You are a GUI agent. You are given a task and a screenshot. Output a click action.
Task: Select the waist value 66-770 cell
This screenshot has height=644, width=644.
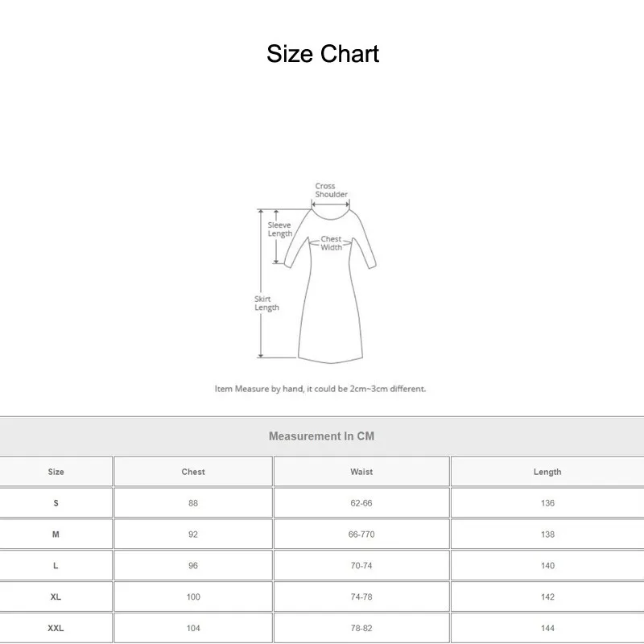[x=361, y=535]
